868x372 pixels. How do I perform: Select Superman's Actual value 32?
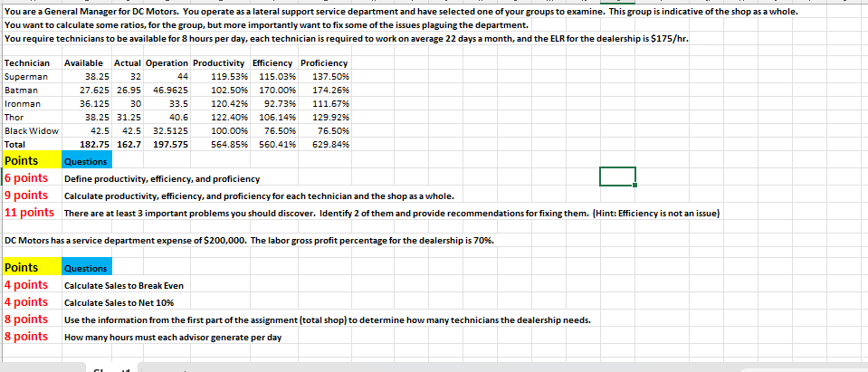pos(128,76)
